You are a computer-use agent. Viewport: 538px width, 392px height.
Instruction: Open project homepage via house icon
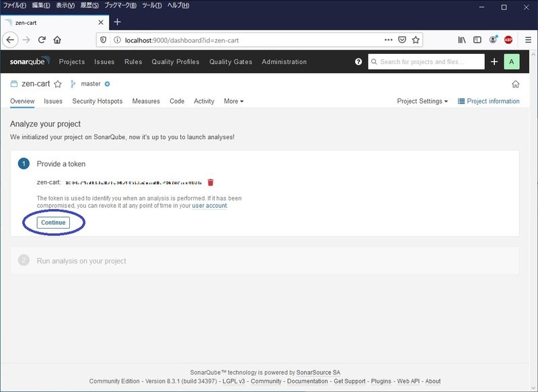click(515, 84)
